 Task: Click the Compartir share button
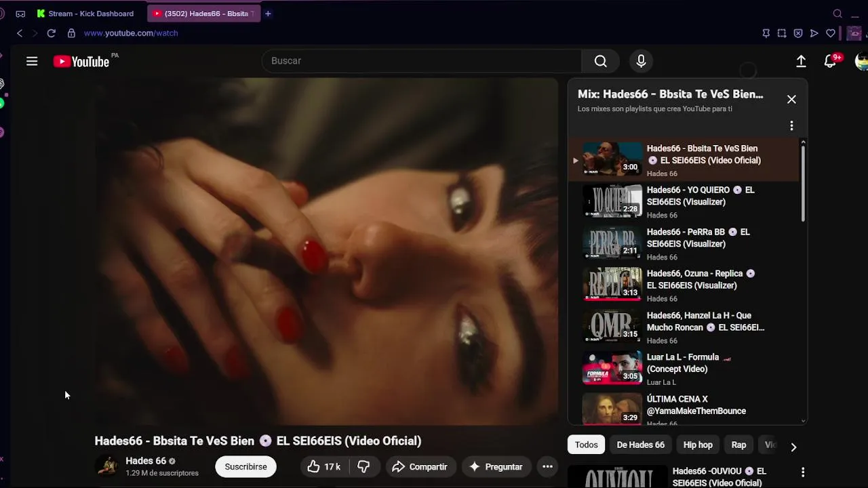point(420,466)
